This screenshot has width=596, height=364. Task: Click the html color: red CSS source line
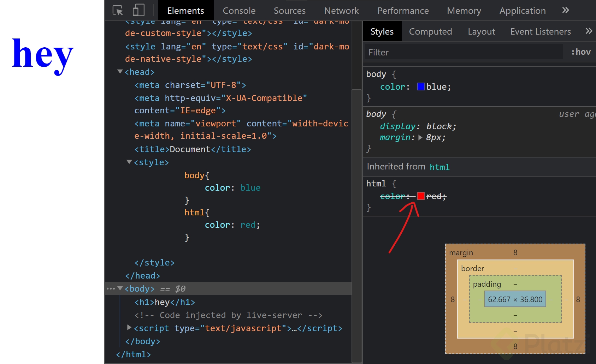[232, 225]
